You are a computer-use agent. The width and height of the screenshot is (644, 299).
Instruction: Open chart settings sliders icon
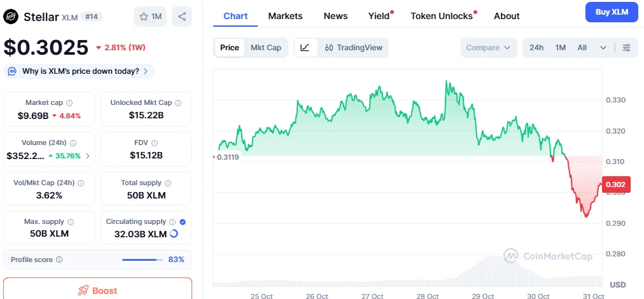[x=627, y=48]
